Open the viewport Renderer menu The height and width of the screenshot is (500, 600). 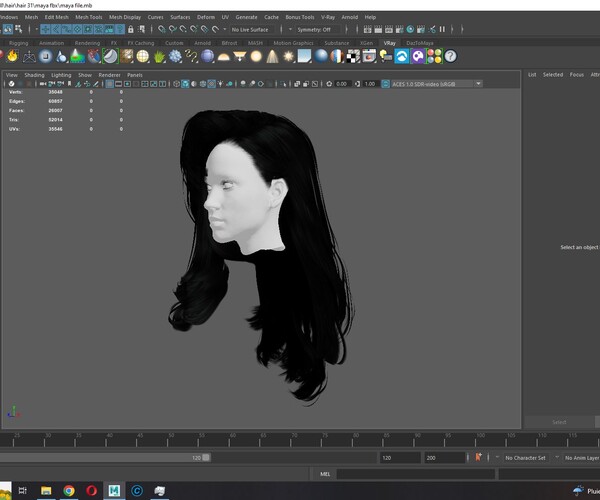point(109,75)
